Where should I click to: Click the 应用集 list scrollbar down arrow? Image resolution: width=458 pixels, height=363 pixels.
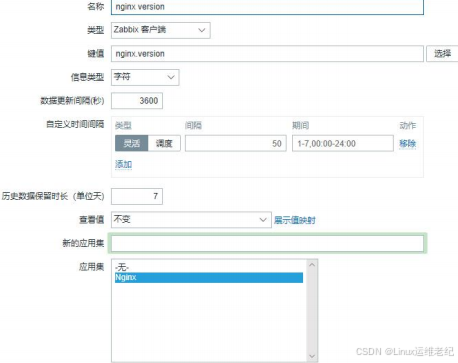(x=312, y=356)
